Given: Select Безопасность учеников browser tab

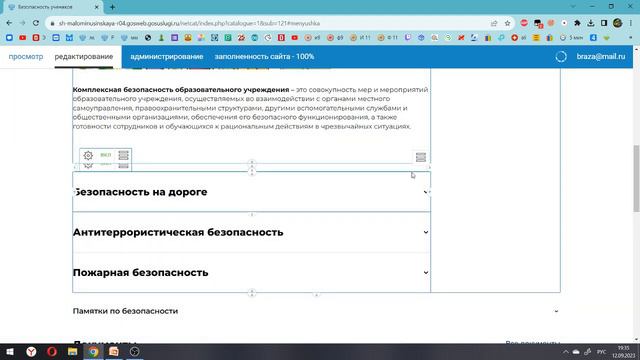Looking at the screenshot, I should point(53,7).
